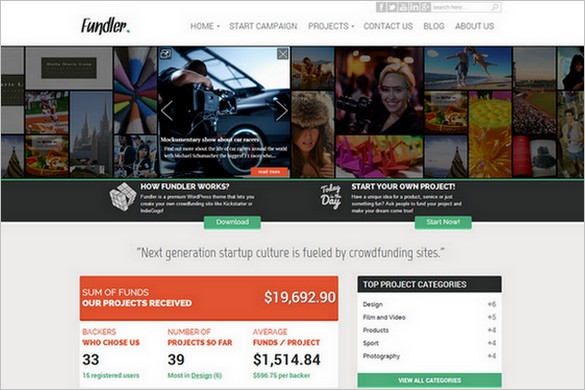Click the '15 registered users' text
The height and width of the screenshot is (390, 585).
point(111,375)
